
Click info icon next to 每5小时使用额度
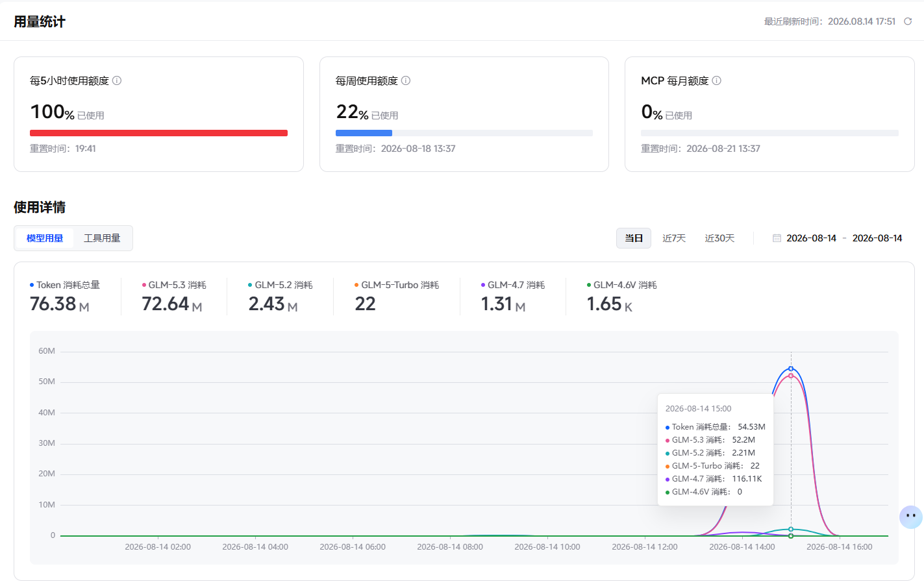pos(117,80)
